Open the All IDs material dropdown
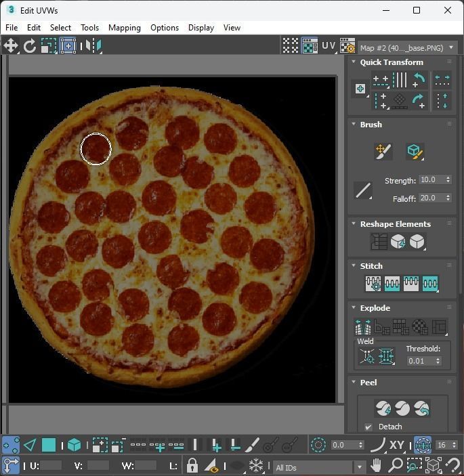The image size is (464, 476). pyautogui.click(x=319, y=467)
